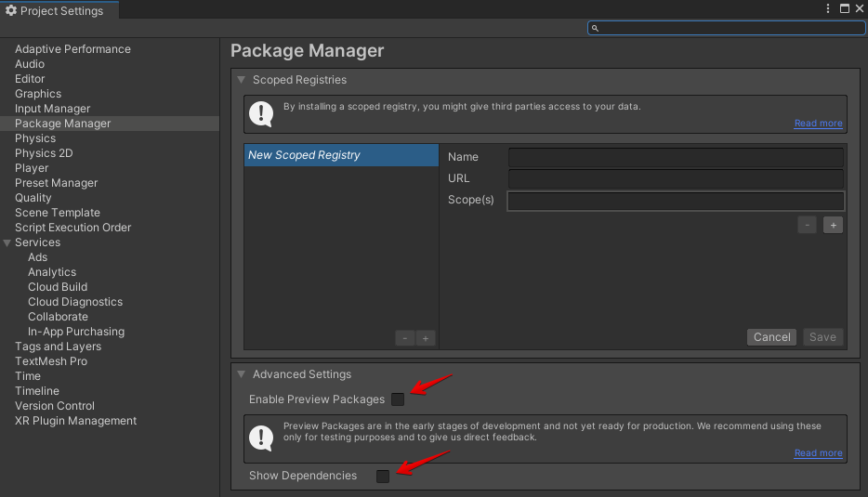
Task: Click the Project Settings gear icon
Action: click(x=10, y=10)
